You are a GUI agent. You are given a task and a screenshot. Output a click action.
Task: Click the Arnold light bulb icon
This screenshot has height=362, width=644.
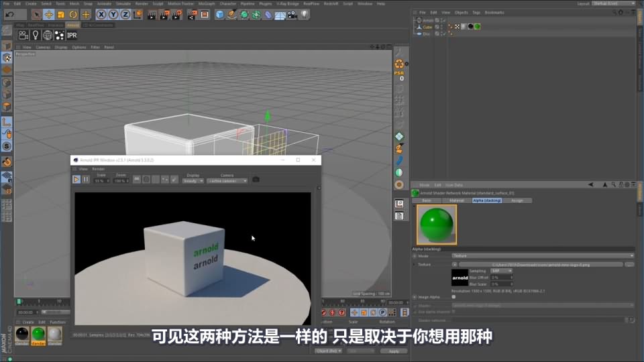pyautogui.click(x=36, y=35)
